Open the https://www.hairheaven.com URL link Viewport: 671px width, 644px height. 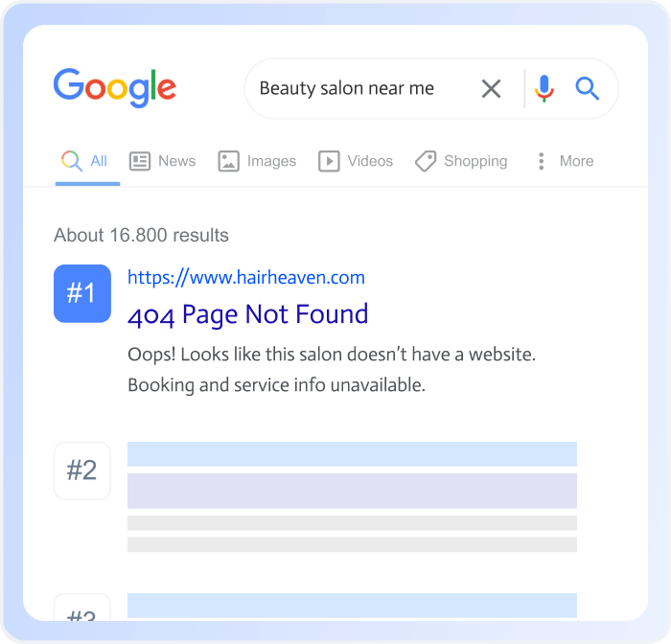(x=246, y=277)
